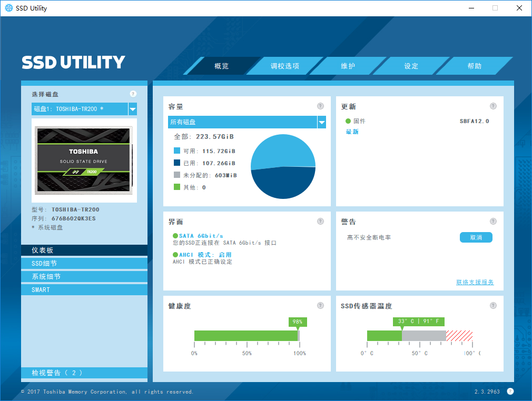Select SSD细节 in the sidebar
The image size is (532, 401).
(x=84, y=263)
